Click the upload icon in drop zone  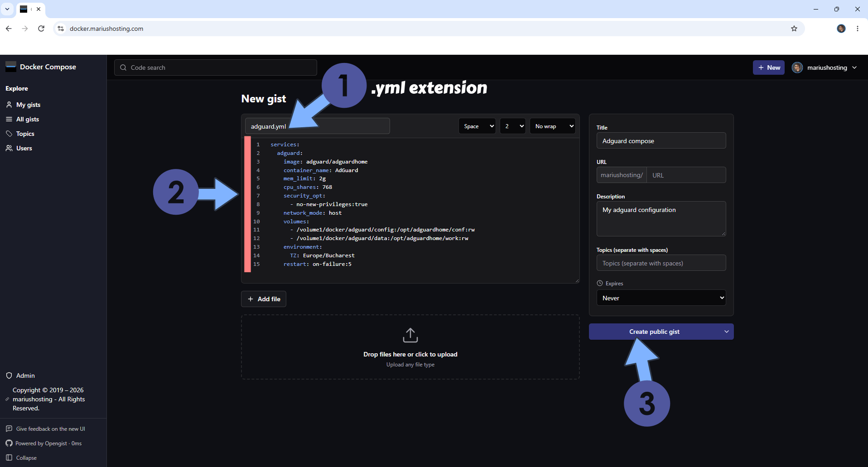(x=410, y=335)
